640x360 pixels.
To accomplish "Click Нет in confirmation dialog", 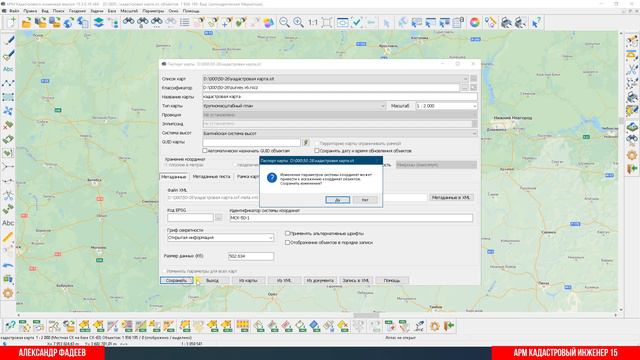I will pyautogui.click(x=365, y=200).
